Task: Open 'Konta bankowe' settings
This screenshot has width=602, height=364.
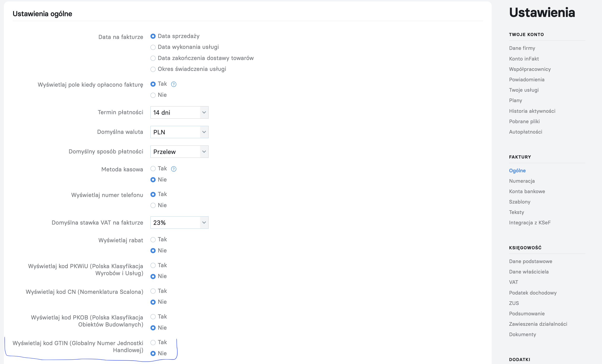Action: click(x=527, y=191)
